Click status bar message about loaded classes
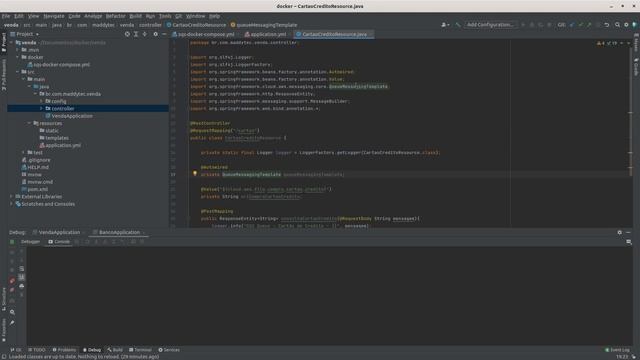The image size is (640, 360). coord(84,357)
